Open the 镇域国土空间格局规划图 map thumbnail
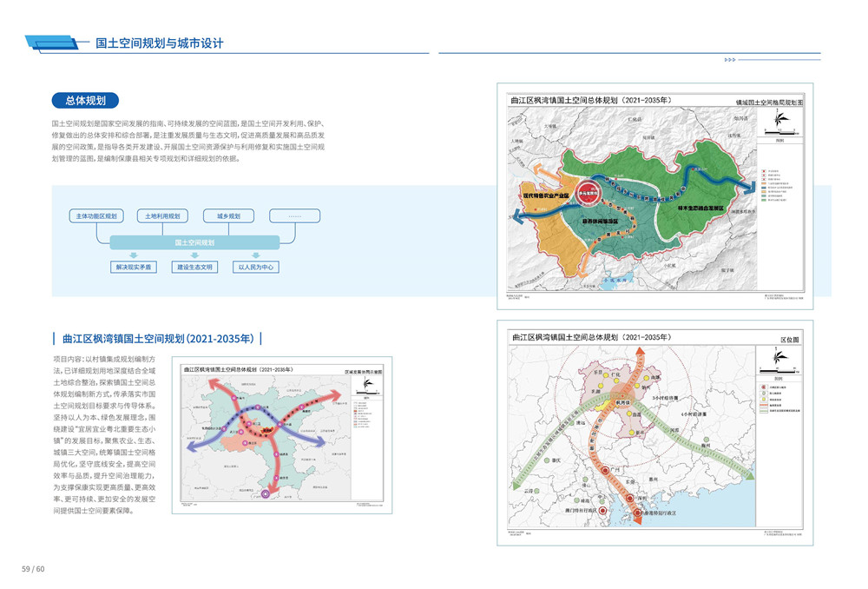Viewport: 868px width, 589px height. (x=655, y=195)
